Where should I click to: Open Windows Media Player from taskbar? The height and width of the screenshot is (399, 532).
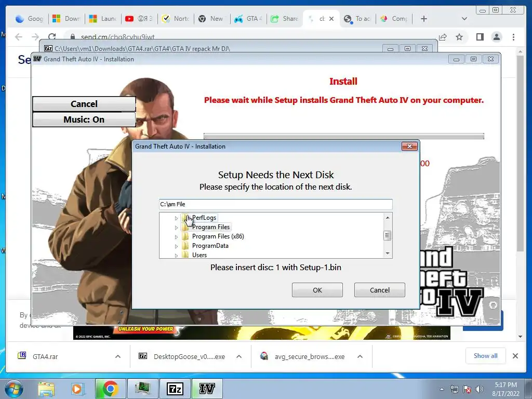[77, 389]
